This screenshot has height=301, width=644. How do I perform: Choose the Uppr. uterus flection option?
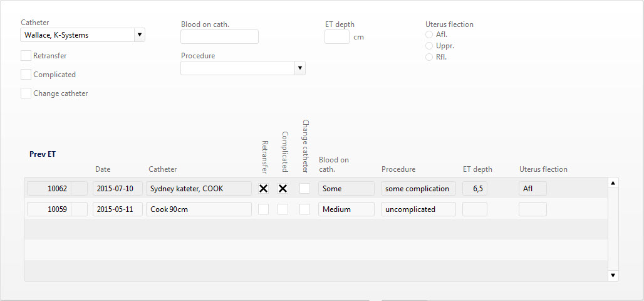429,46
